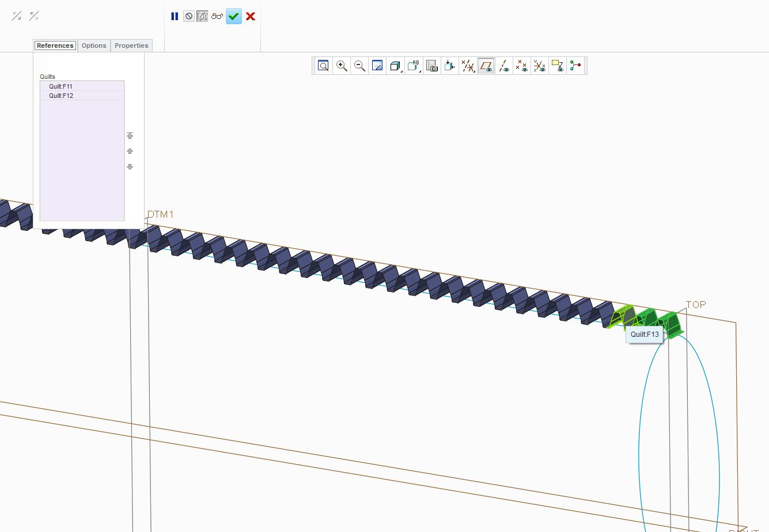Screen dimensions: 769x532
Task: Toggle spin center display icon
Action: pos(575,66)
